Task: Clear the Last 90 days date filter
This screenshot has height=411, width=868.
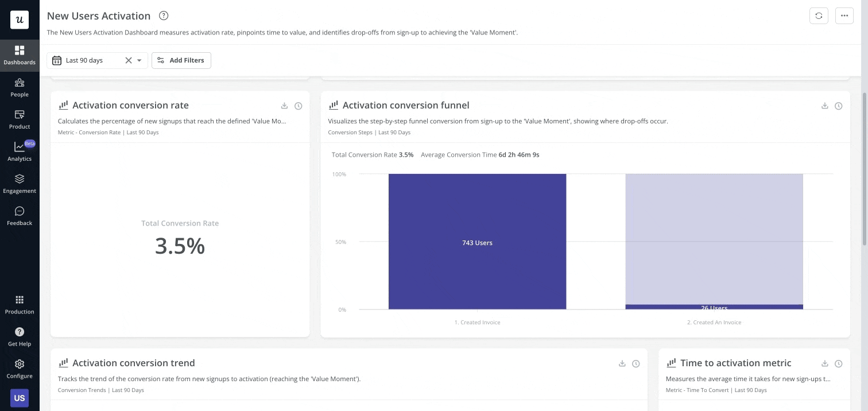Action: pos(129,60)
